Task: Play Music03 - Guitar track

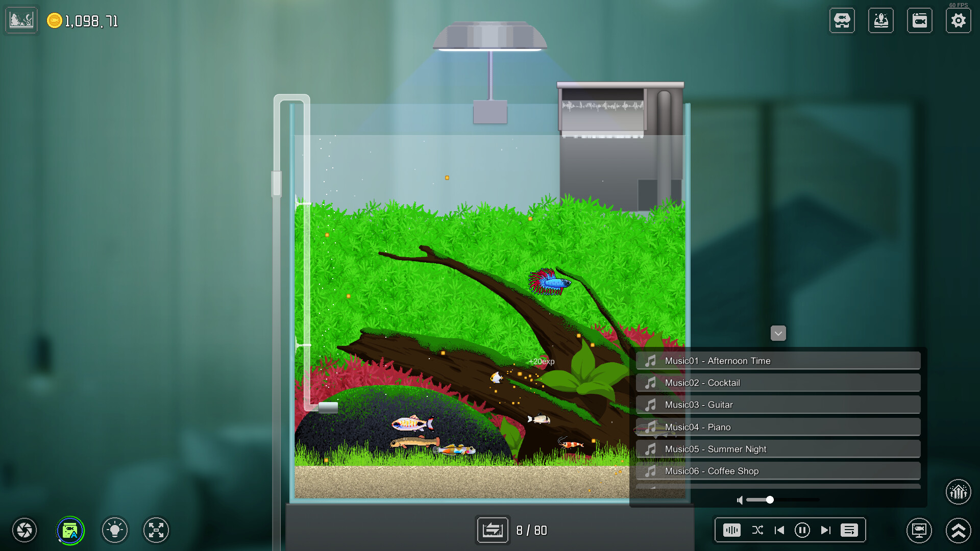Action: pos(778,405)
